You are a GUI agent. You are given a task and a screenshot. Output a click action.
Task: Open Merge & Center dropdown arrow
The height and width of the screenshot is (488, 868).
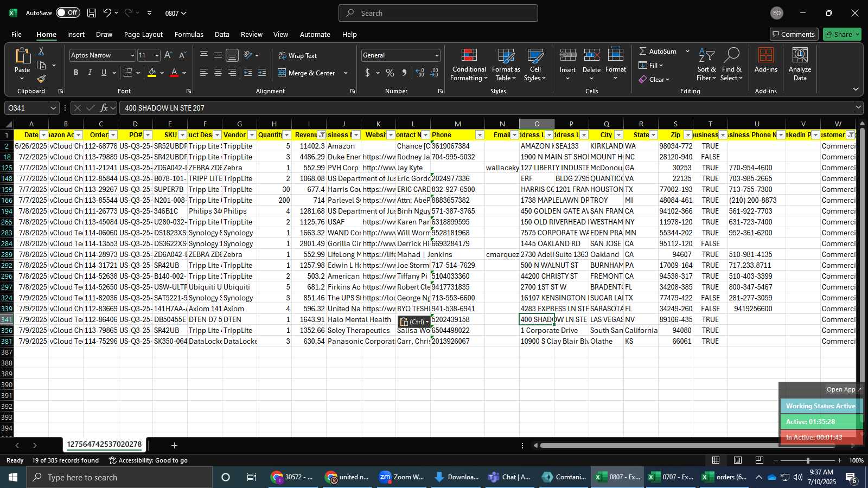coord(346,73)
